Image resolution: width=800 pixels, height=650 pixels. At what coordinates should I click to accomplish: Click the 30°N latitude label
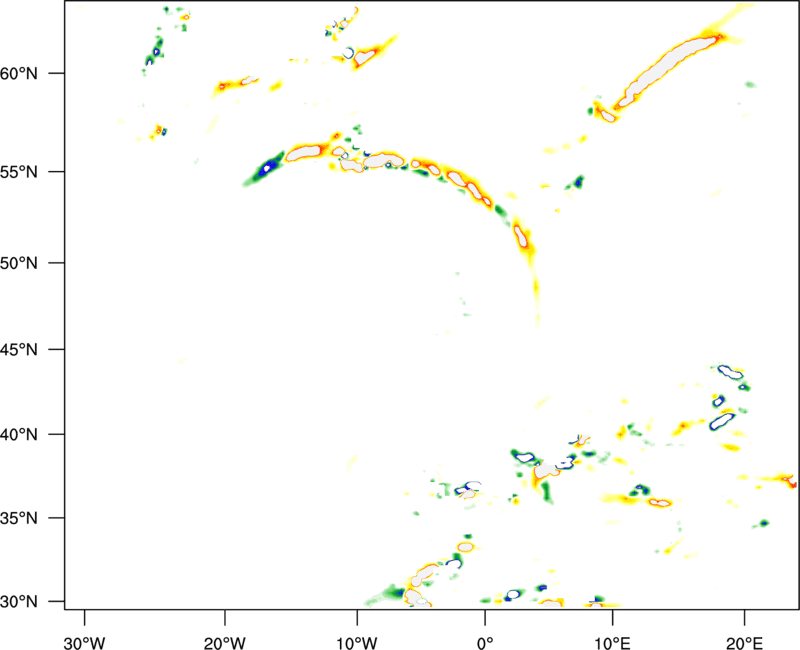19,602
